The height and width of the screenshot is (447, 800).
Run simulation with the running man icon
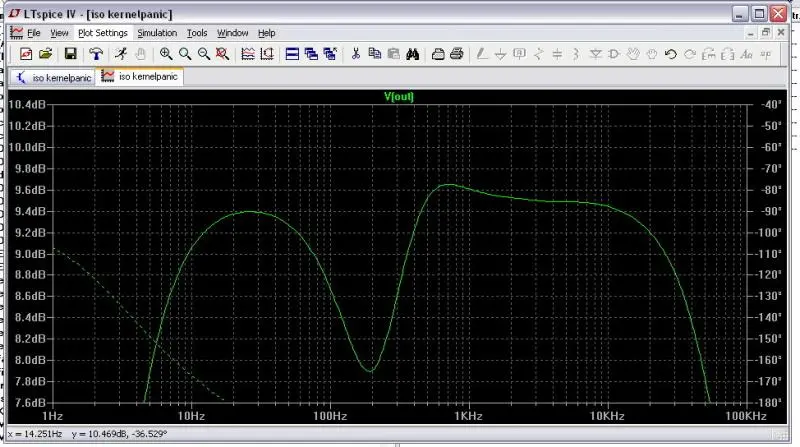click(x=119, y=54)
